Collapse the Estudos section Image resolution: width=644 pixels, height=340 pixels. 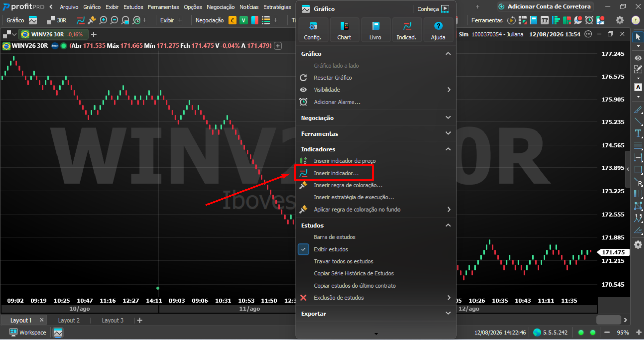(x=448, y=225)
